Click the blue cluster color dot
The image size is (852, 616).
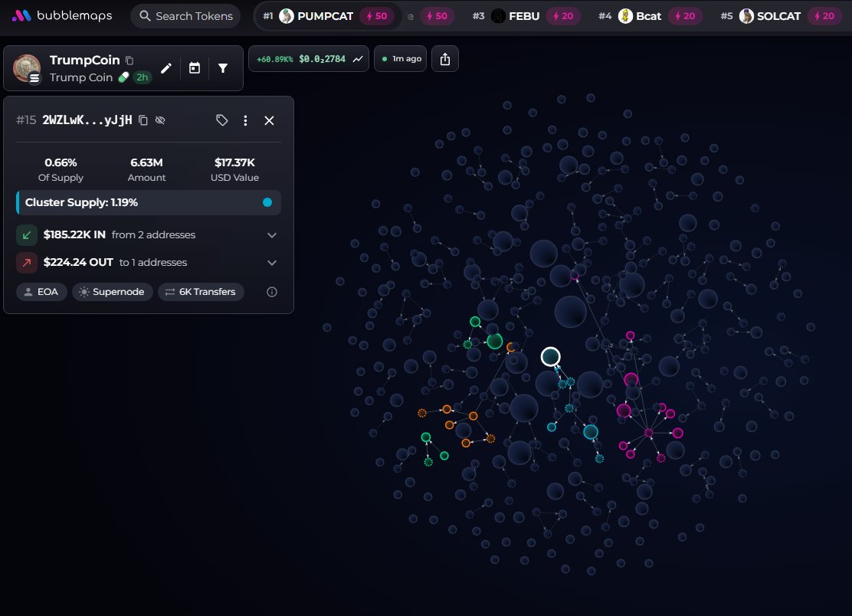pos(267,202)
